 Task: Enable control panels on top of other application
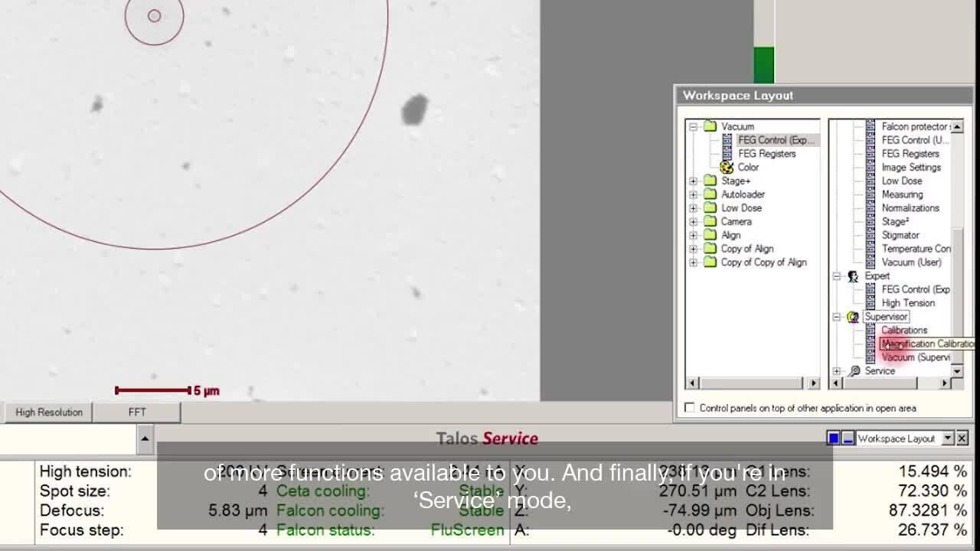coord(690,408)
